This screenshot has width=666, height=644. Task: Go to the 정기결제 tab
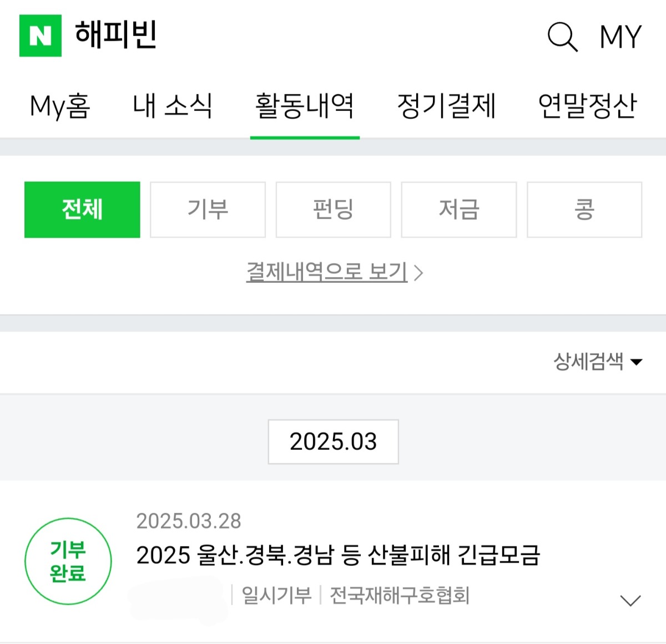pos(446,106)
